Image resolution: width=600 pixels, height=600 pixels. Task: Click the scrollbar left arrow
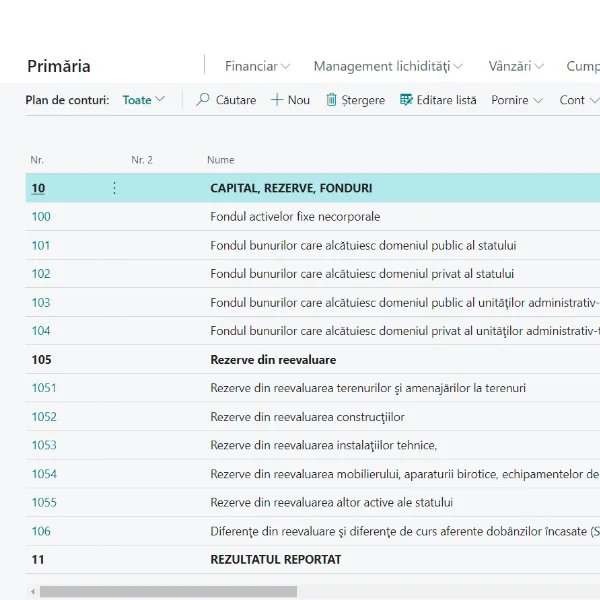click(x=33, y=591)
